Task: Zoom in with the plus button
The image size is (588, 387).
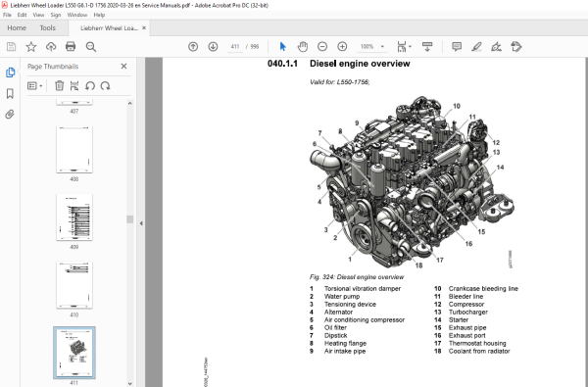Action: (x=342, y=46)
